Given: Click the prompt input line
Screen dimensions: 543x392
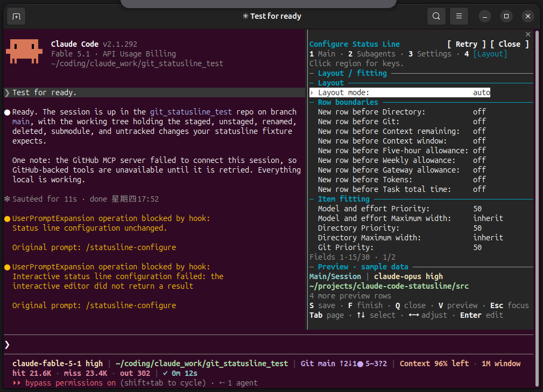Looking at the screenshot, I should tap(269, 345).
